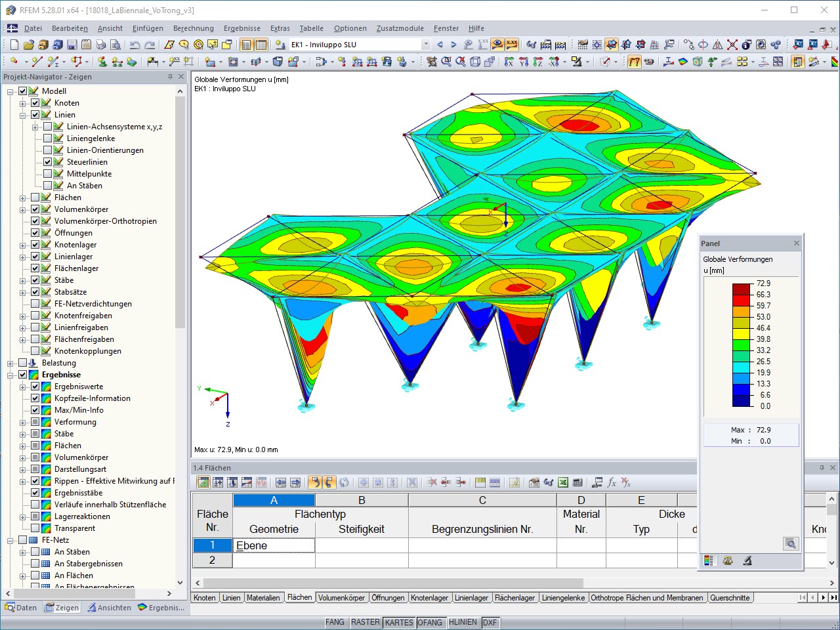Click the top dark red 72.9 color swatch
The image size is (840, 630).
[x=742, y=289]
